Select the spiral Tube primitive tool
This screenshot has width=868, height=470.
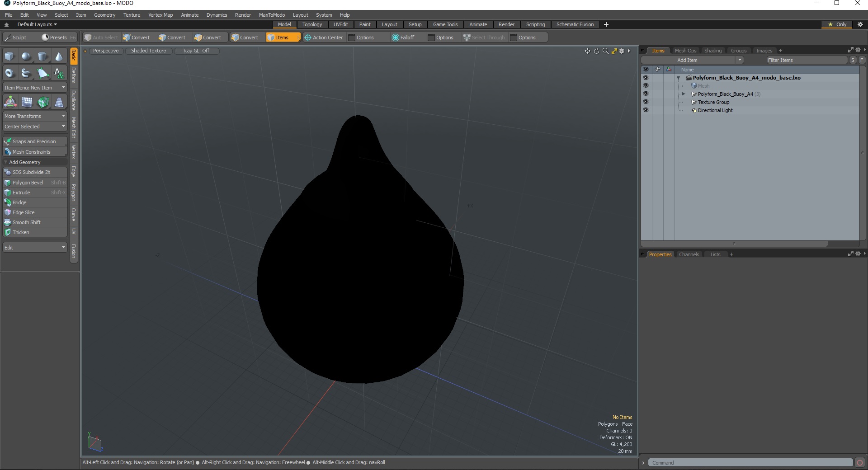coord(26,73)
